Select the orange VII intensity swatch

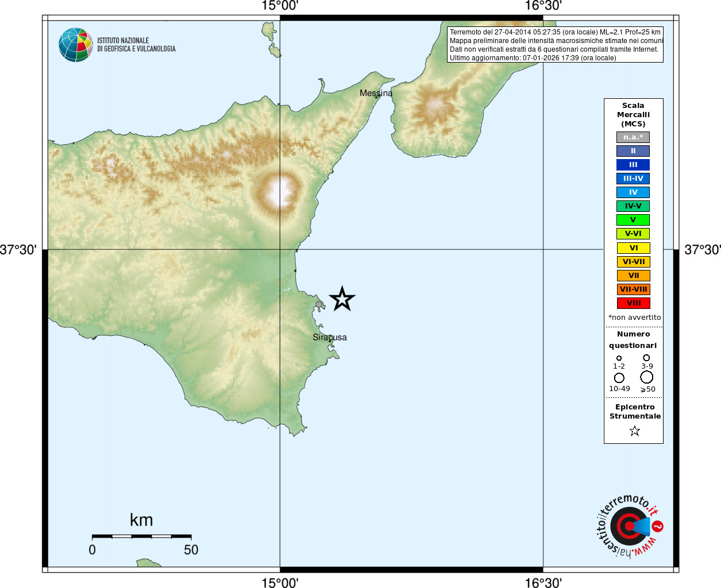coord(634,276)
